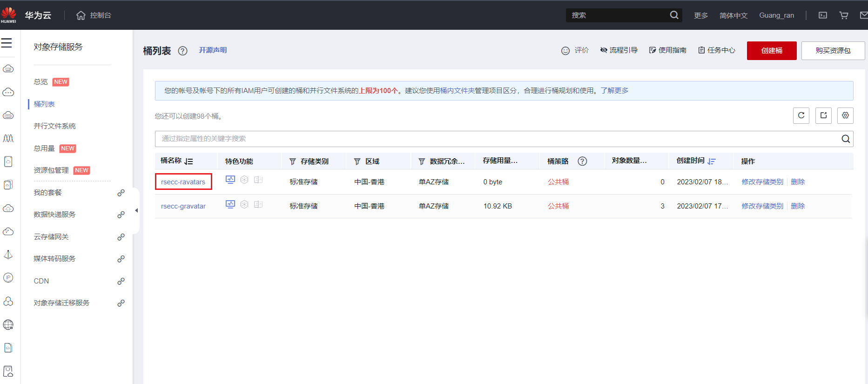
Task: Open the hamburger menu icon
Action: click(7, 43)
